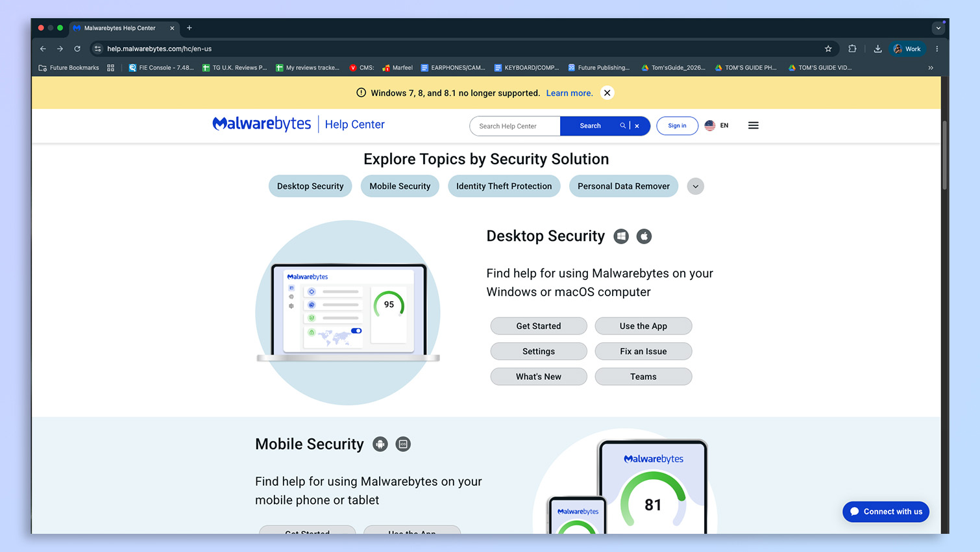Screen dimensions: 980x552
Task: Select the Personal Data Remover tab
Action: 624,186
